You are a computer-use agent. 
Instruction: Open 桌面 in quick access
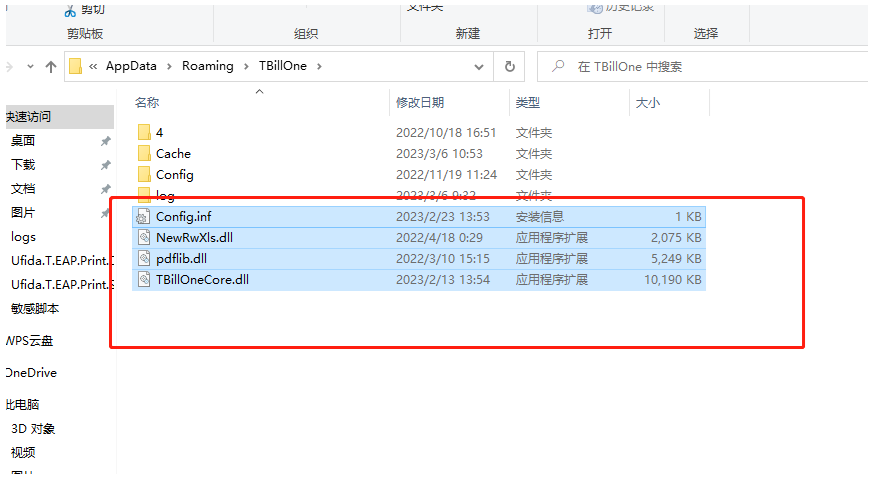tap(23, 141)
